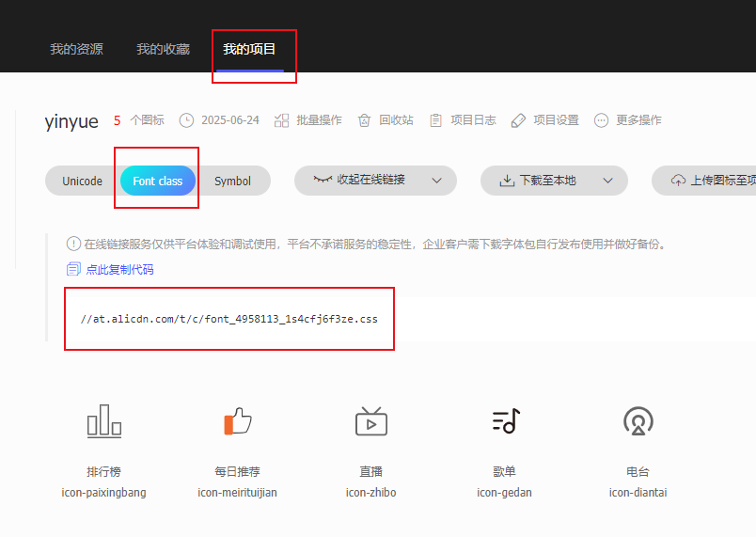The width and height of the screenshot is (756, 537).
Task: Open the 回收站 recycle bin
Action: 396,120
